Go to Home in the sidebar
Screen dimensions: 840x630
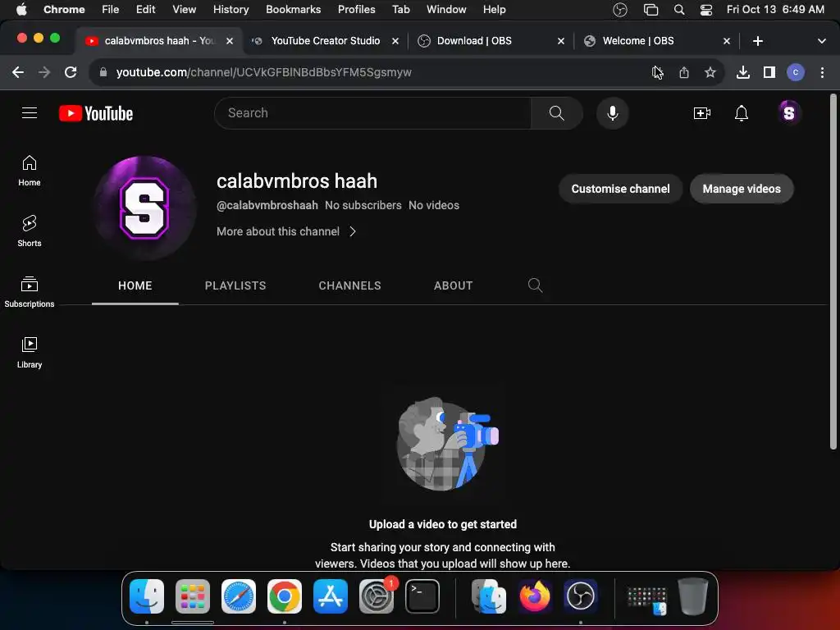pyautogui.click(x=30, y=171)
